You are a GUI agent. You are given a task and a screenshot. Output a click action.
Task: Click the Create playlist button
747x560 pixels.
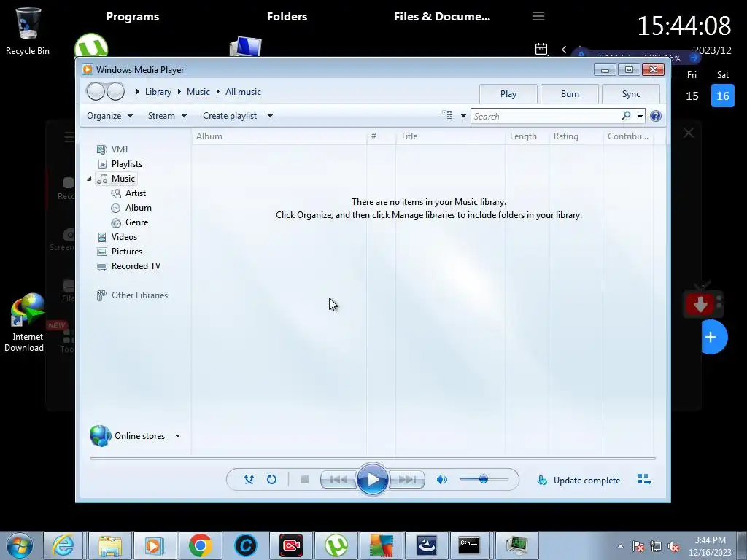[x=230, y=116]
